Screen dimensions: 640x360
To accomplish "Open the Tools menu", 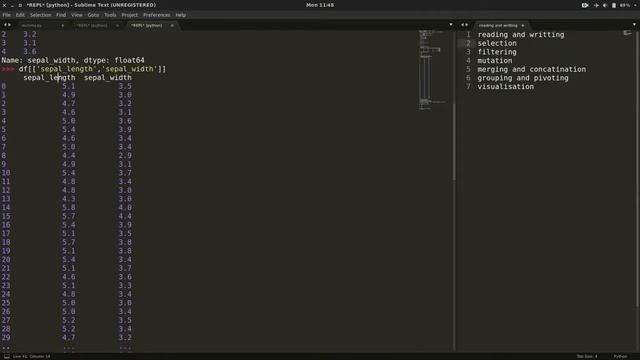I will coord(110,15).
